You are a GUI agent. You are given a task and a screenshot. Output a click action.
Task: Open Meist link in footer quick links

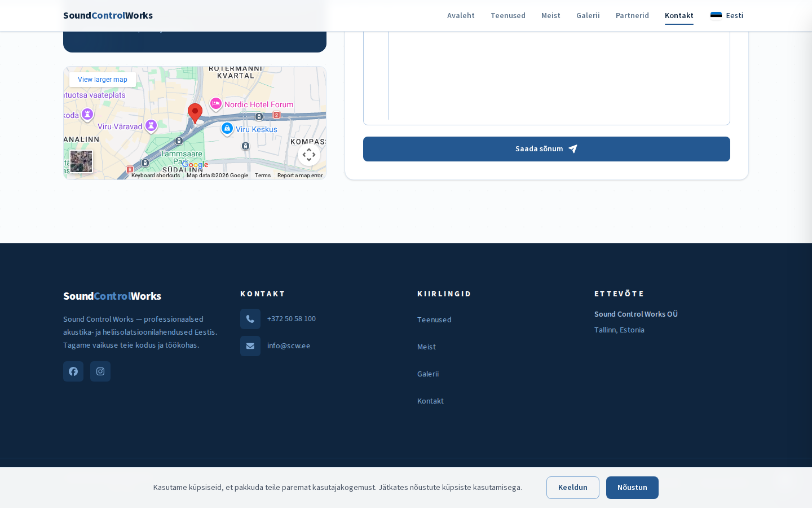[x=426, y=347]
